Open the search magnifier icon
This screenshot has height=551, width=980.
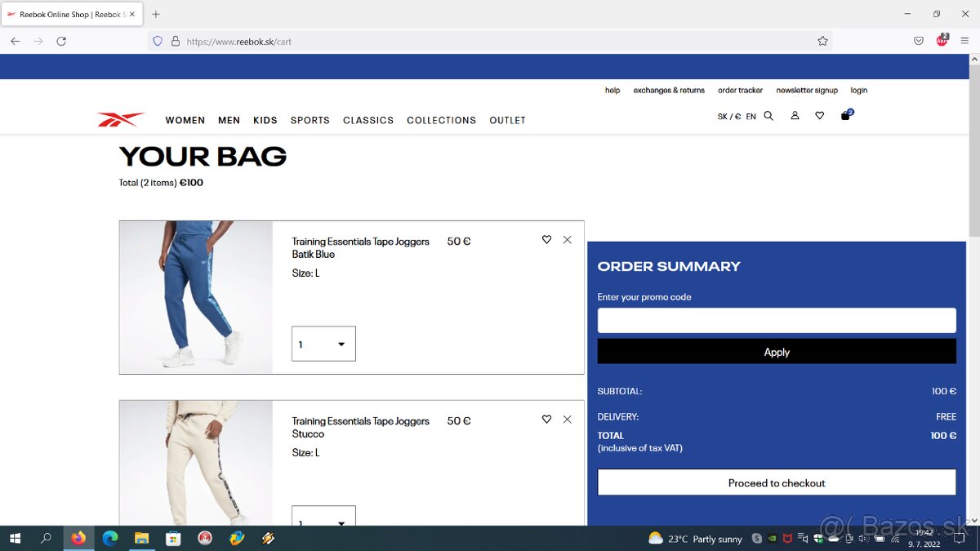(x=768, y=116)
